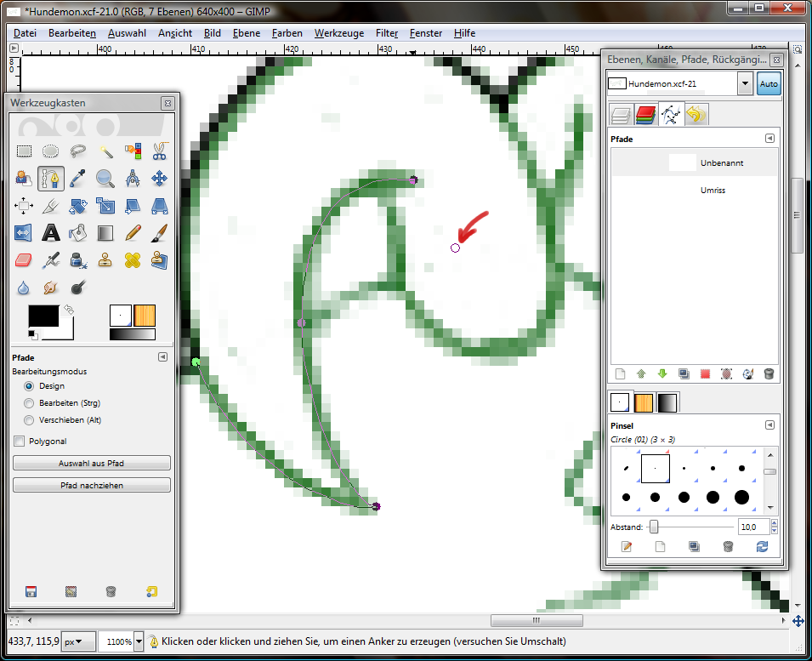Select the Ellipse Select tool
Viewport: 812px width, 661px height.
pyautogui.click(x=51, y=151)
